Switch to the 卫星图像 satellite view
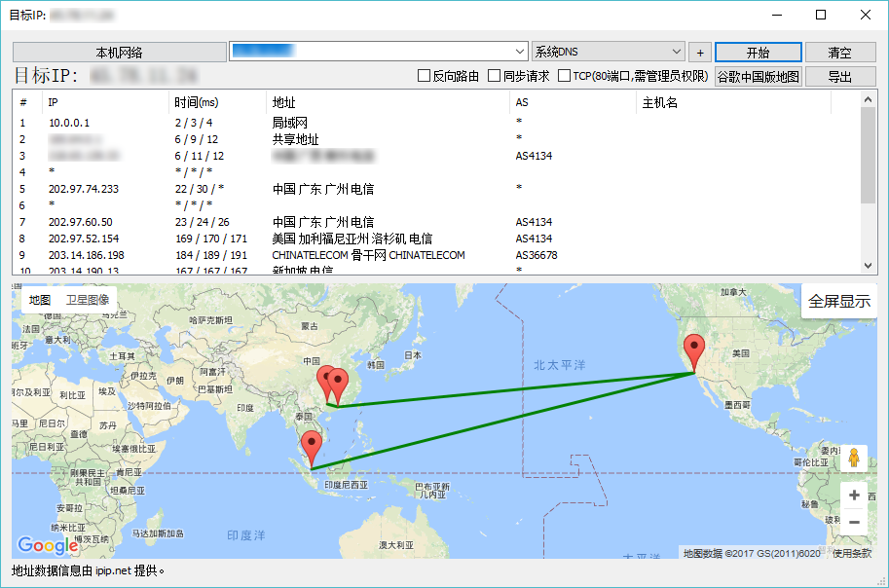889x588 pixels. [x=88, y=300]
